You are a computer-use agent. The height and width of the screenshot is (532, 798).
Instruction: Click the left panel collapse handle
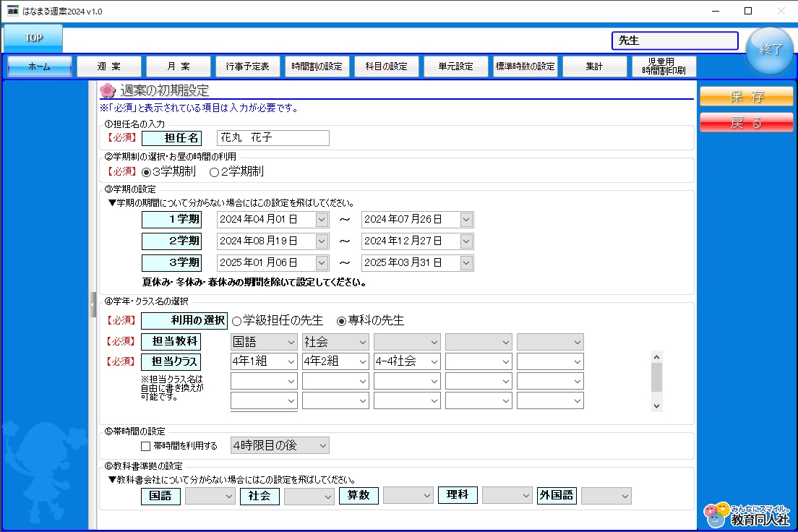93,304
